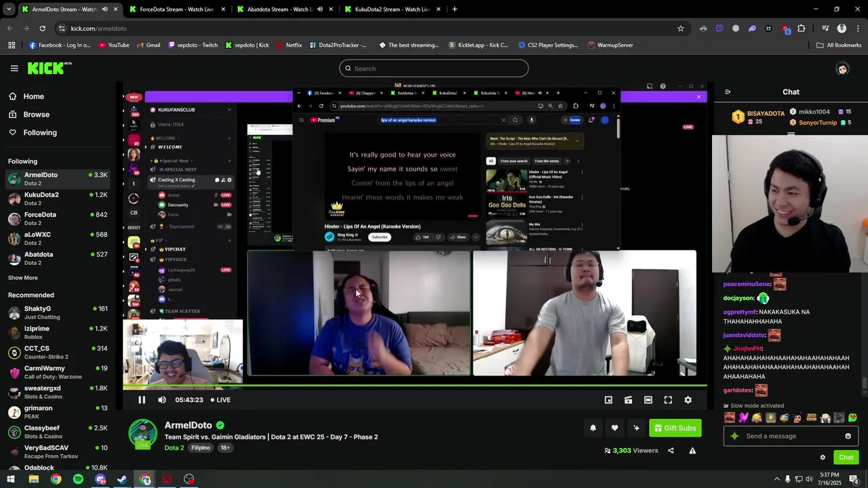Insert the green heart-eyes emote
Image resolution: width=868 pixels, height=488 pixels.
[852, 418]
